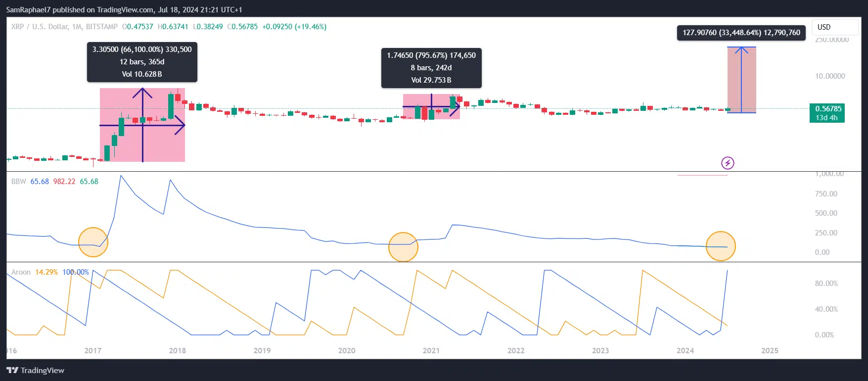Screen dimensions: 868x381
Task: Click the 1.74650 (795.67%) measurement tooltip
Action: 431,68
